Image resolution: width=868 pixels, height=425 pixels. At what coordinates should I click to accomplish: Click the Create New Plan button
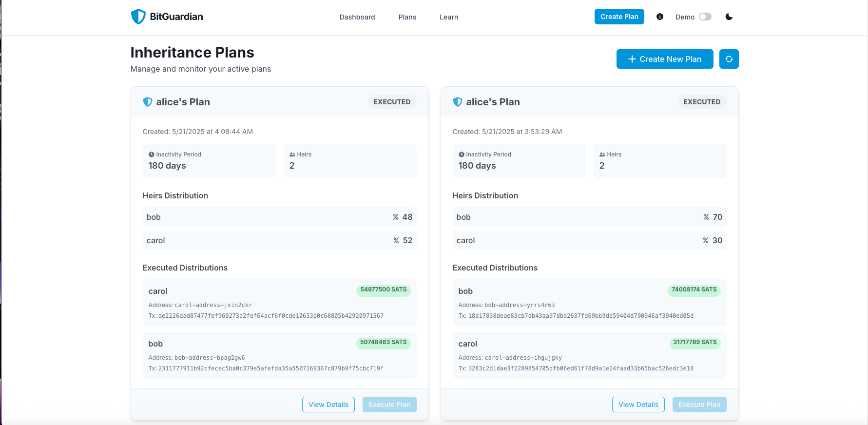pos(665,59)
